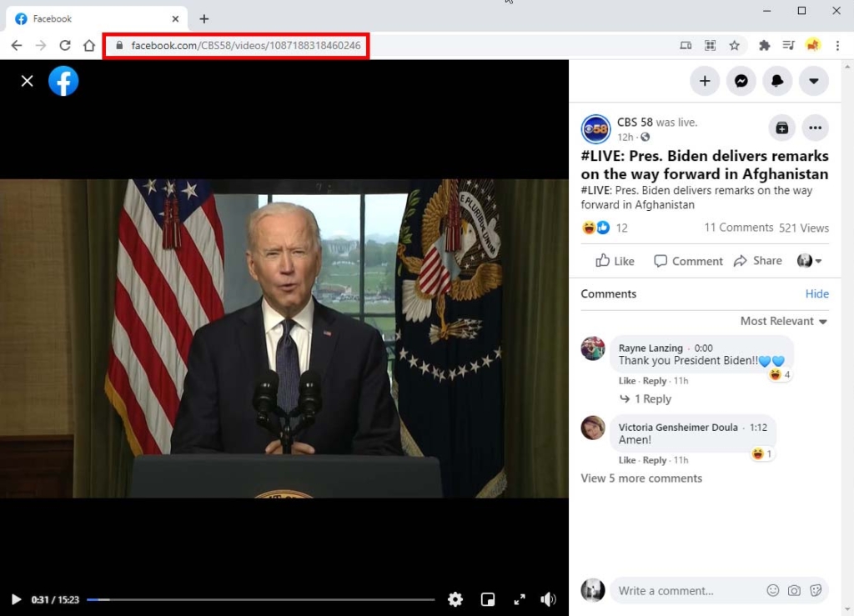Open picture-in-picture mode for the video
854x616 pixels.
[488, 598]
